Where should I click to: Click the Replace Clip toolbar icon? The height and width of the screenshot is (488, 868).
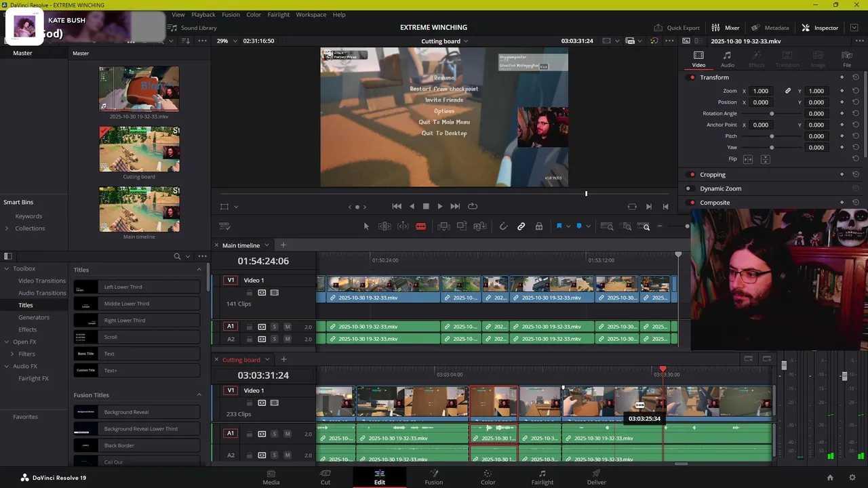click(x=480, y=226)
